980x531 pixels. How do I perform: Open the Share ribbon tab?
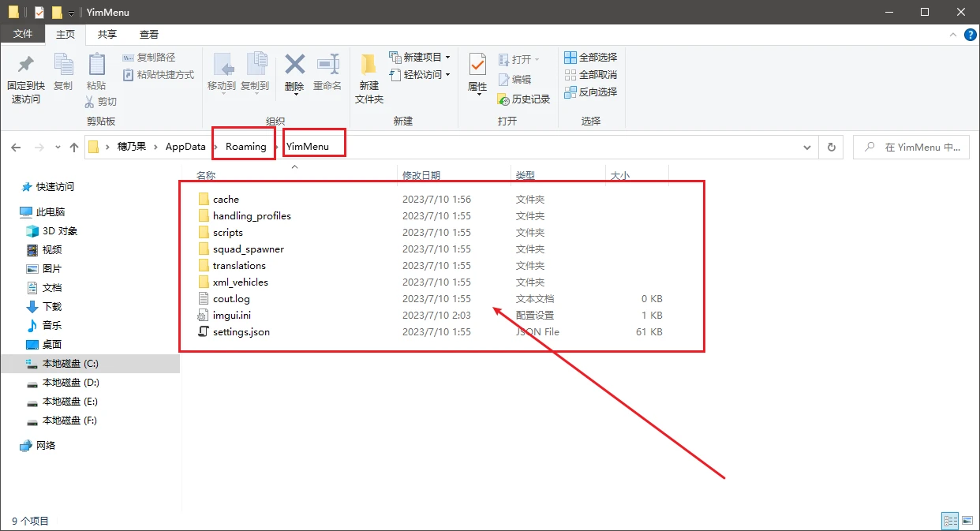(x=107, y=35)
